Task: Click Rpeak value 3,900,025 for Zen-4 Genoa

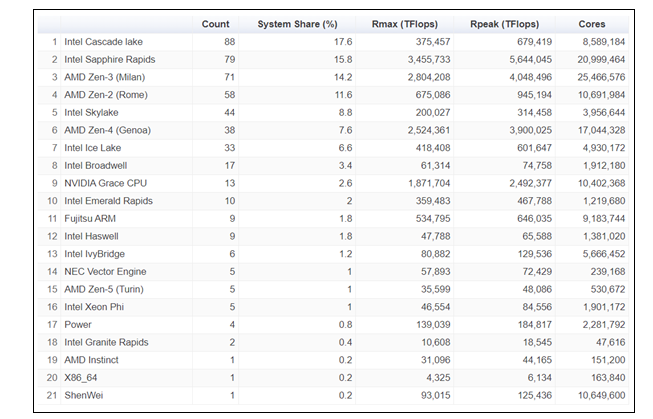Action: pos(531,130)
